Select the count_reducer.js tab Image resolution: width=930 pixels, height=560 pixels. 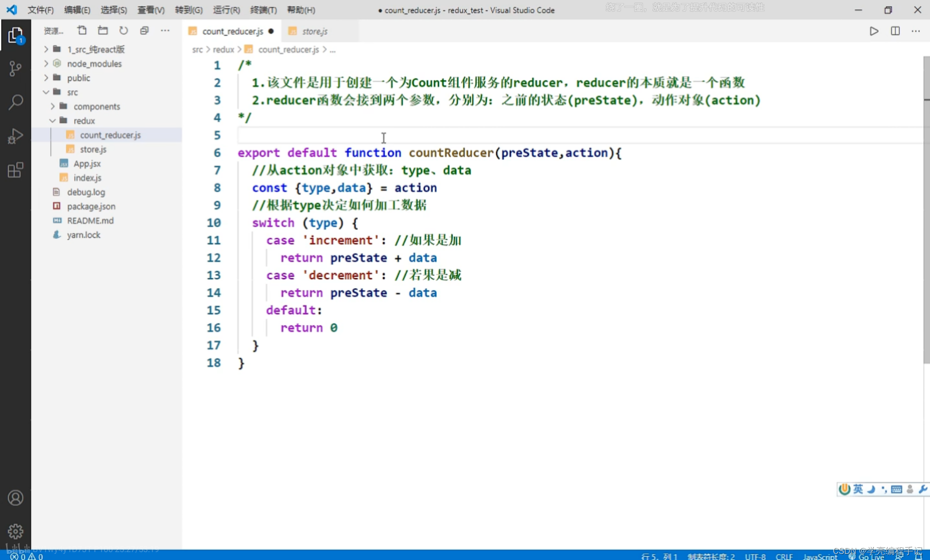tap(232, 31)
